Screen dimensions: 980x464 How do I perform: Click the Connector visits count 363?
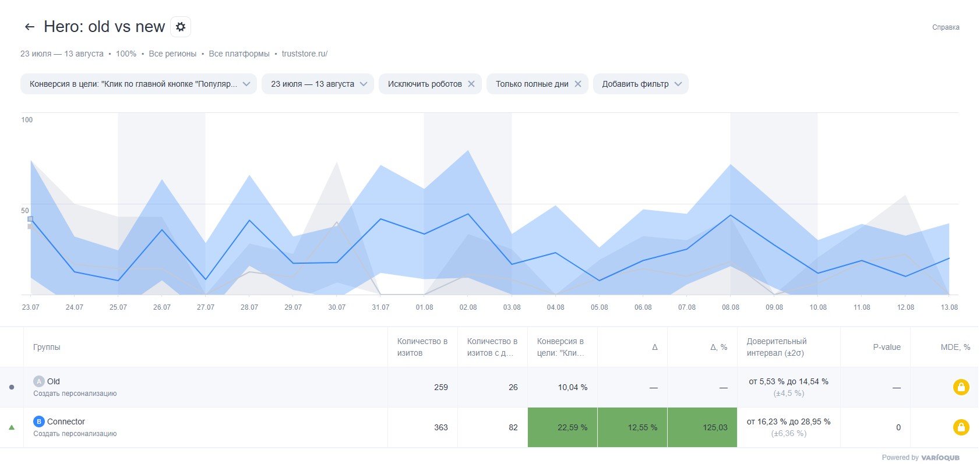point(441,427)
